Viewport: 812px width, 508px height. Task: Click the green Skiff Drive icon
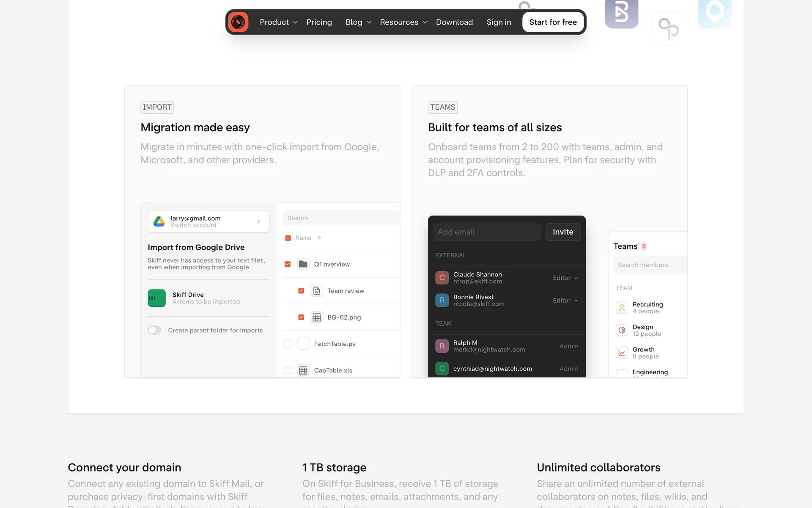click(156, 298)
